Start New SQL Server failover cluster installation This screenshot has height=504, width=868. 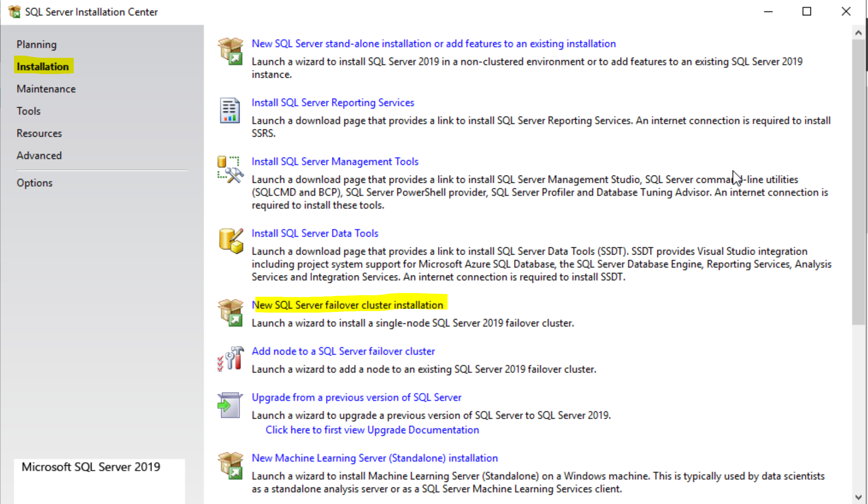pos(347,305)
